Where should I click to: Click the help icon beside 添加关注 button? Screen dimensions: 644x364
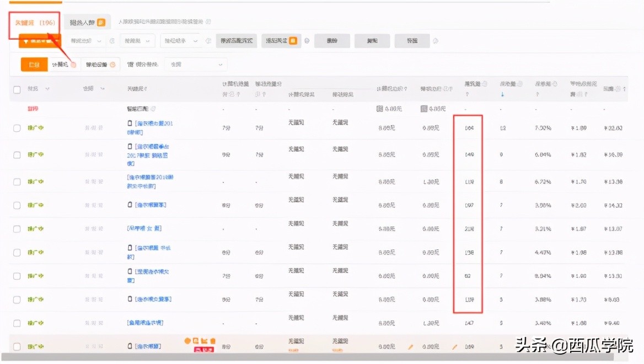click(x=307, y=41)
